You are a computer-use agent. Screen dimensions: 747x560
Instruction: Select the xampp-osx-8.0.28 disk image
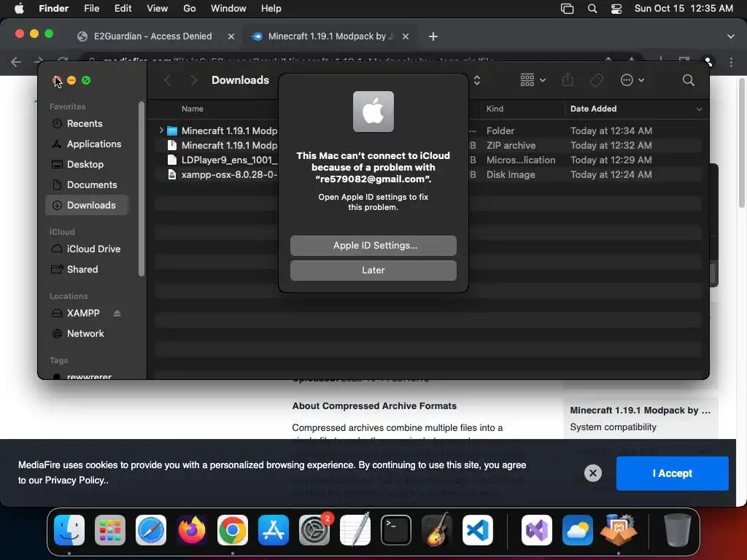tap(229, 175)
